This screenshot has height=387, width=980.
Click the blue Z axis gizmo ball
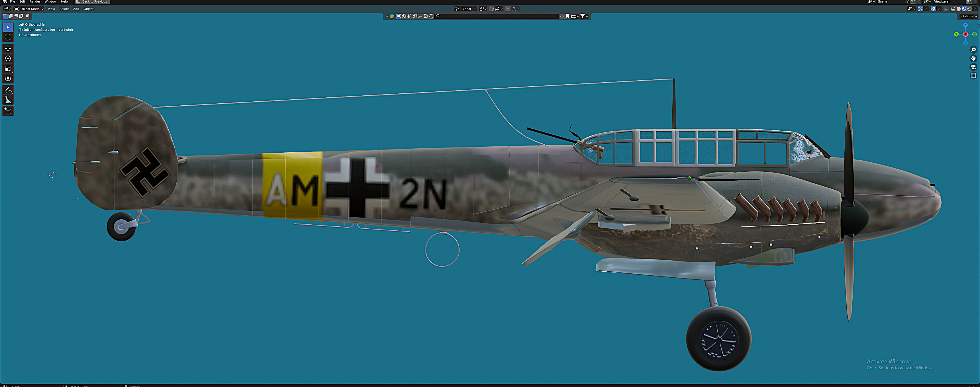pos(965,25)
